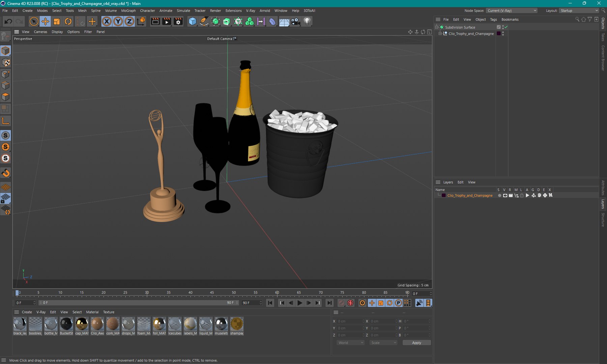Toggle layer lock icon

point(522,195)
